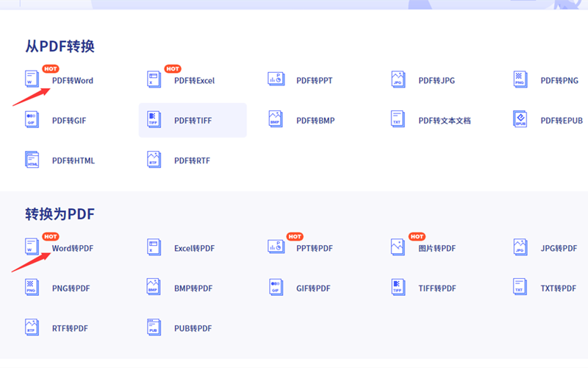588x368 pixels.
Task: Open the PDF转PNG link
Action: (x=559, y=80)
